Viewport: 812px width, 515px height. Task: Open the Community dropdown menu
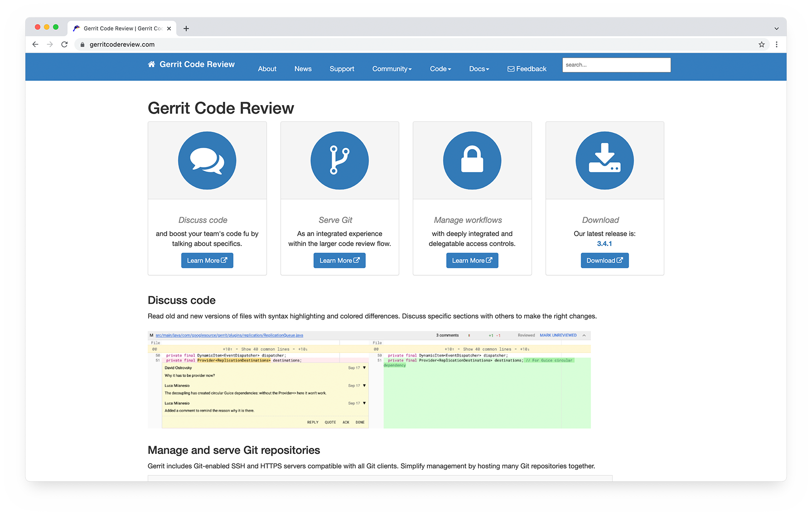[x=392, y=69]
